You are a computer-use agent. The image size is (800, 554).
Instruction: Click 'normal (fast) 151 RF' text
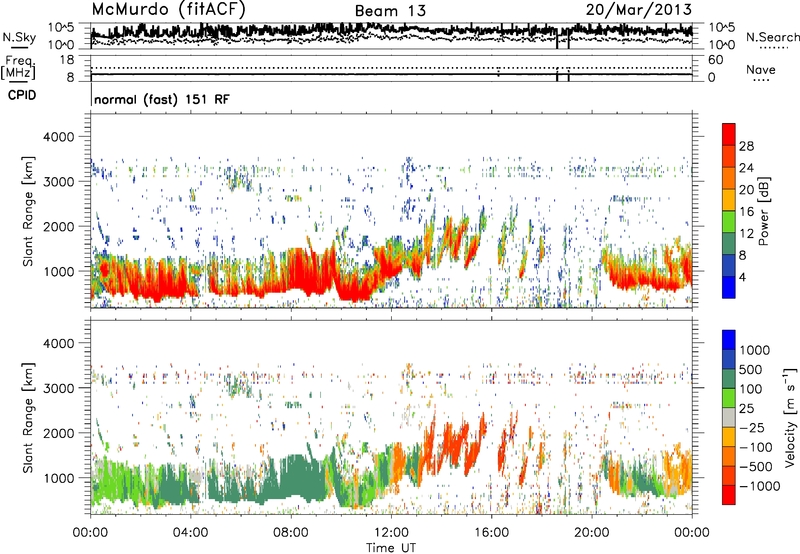tap(162, 99)
